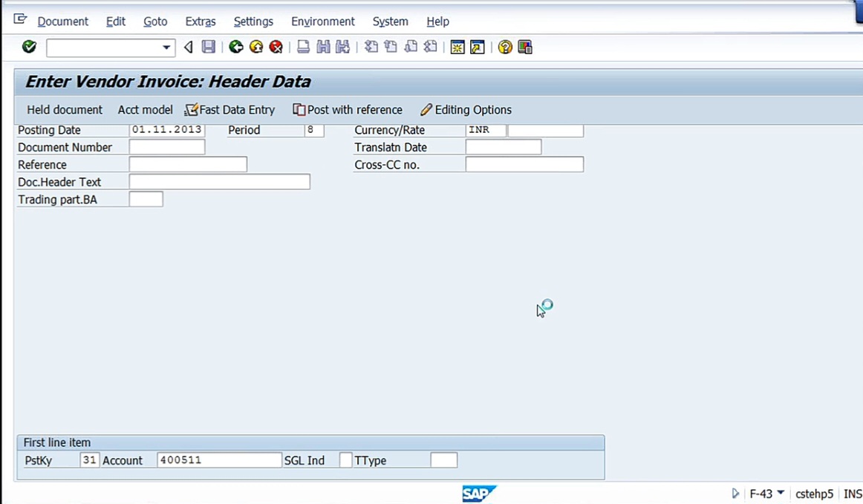Click the Last Page icon

pos(431,48)
